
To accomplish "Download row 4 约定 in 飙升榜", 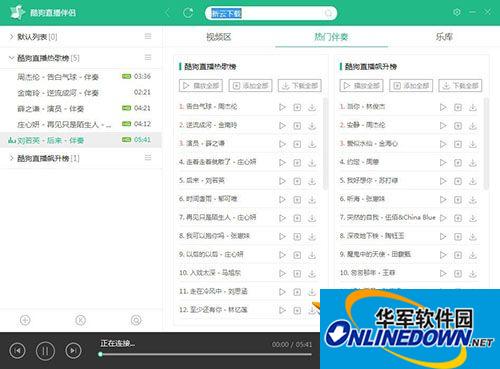I will click(473, 162).
